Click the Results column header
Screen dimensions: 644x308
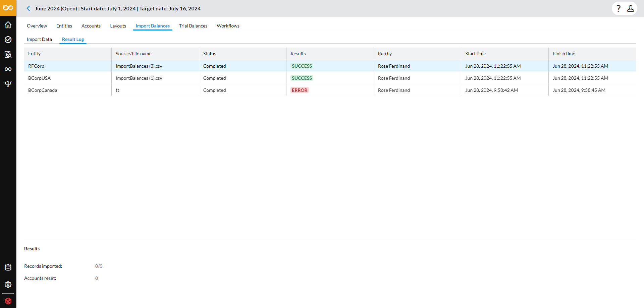point(330,54)
